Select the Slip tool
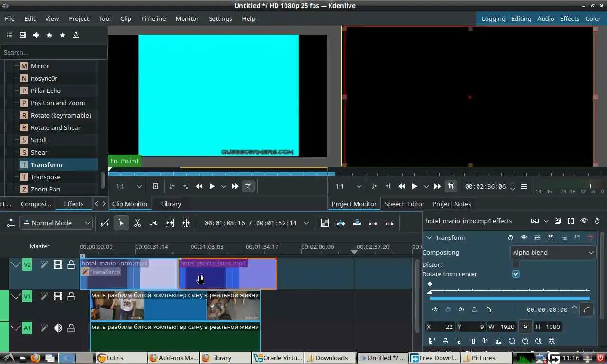 pos(170,223)
